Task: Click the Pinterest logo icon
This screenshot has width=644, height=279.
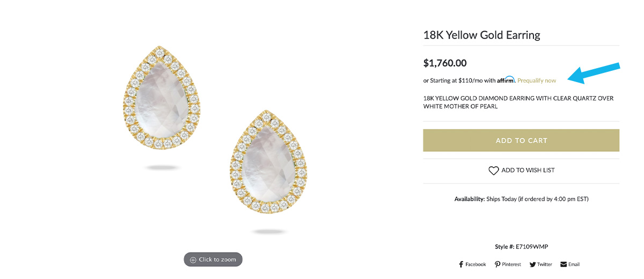Action: point(497,265)
